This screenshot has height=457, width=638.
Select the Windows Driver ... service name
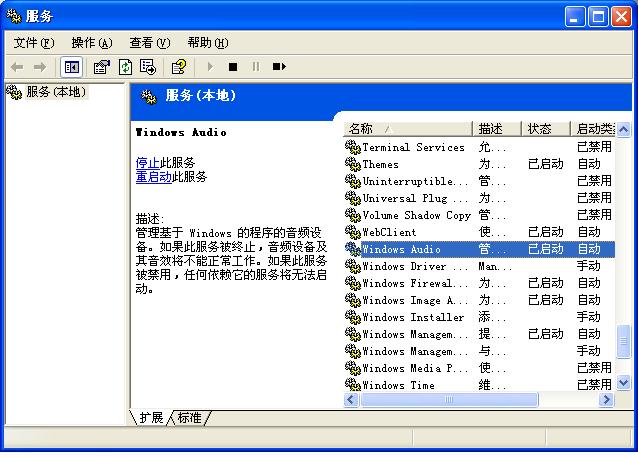(415, 266)
